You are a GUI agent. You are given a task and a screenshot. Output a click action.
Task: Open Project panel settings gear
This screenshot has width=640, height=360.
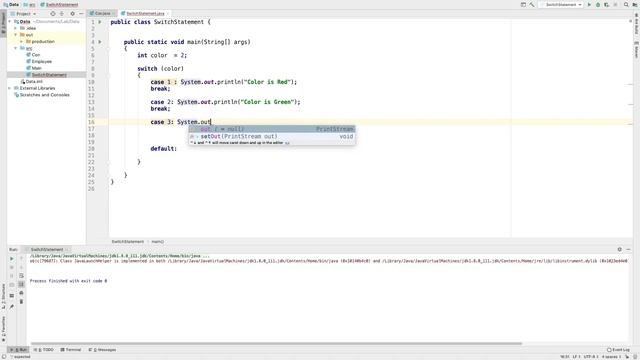pyautogui.click(x=72, y=13)
